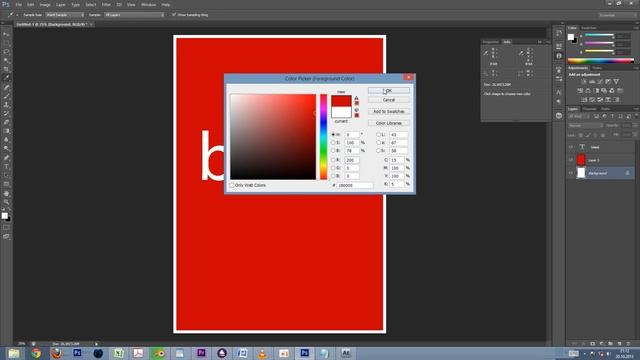This screenshot has width=640, height=360.
Task: Click the R value input field
Action: [352, 160]
